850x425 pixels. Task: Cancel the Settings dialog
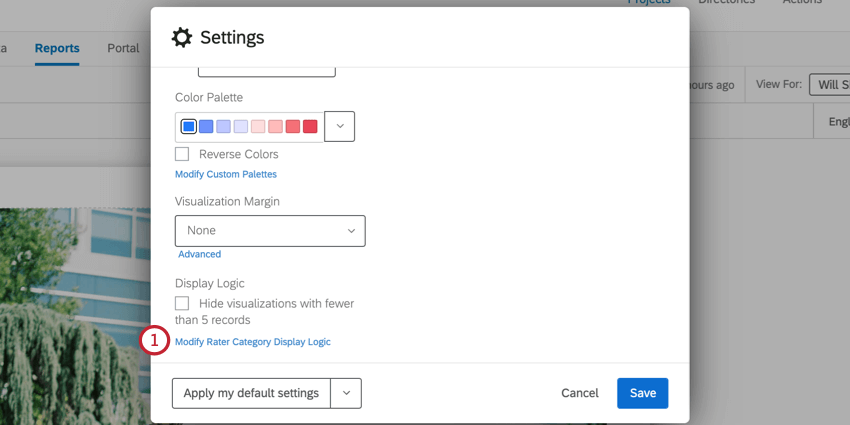point(580,393)
